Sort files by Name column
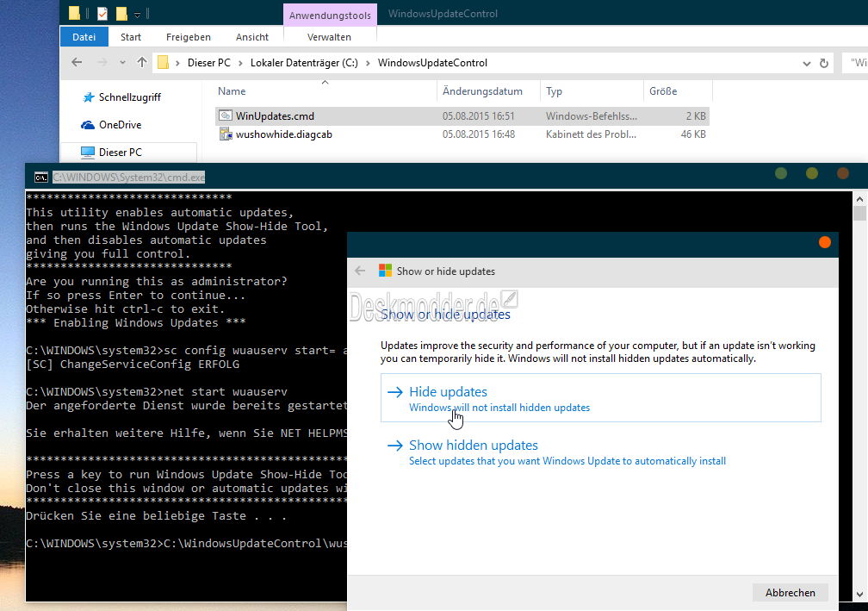 click(x=232, y=90)
